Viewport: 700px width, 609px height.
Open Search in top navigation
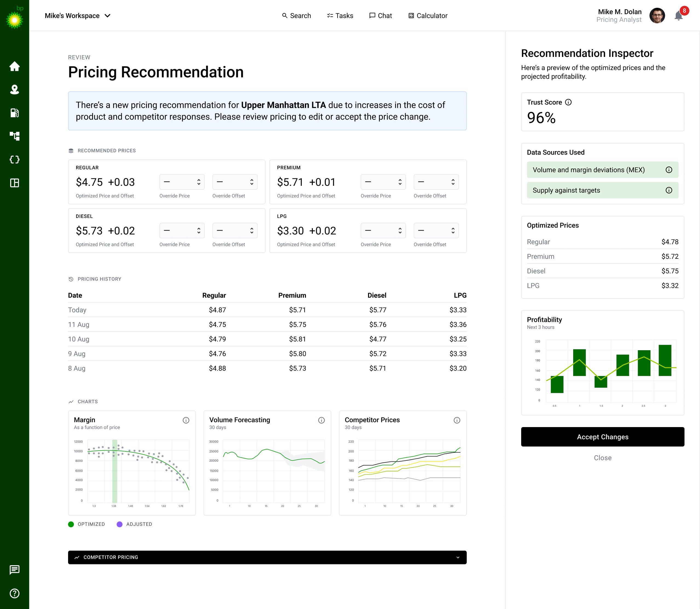tap(296, 16)
